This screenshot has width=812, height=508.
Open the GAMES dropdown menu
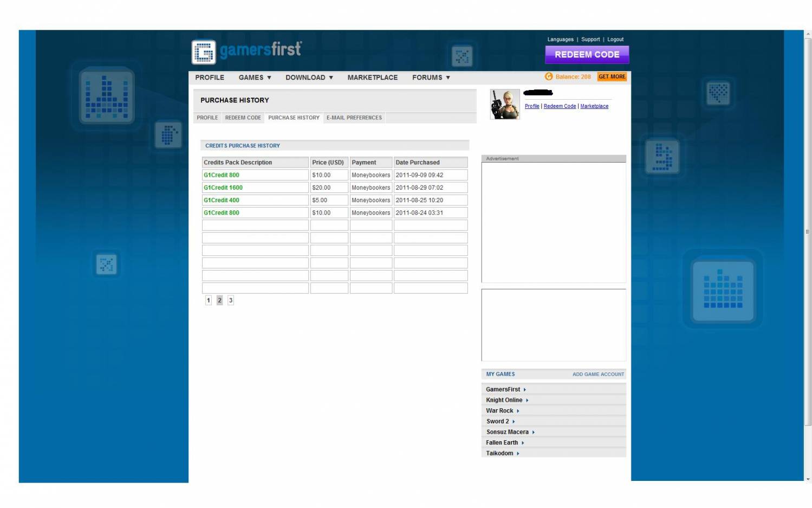click(255, 78)
